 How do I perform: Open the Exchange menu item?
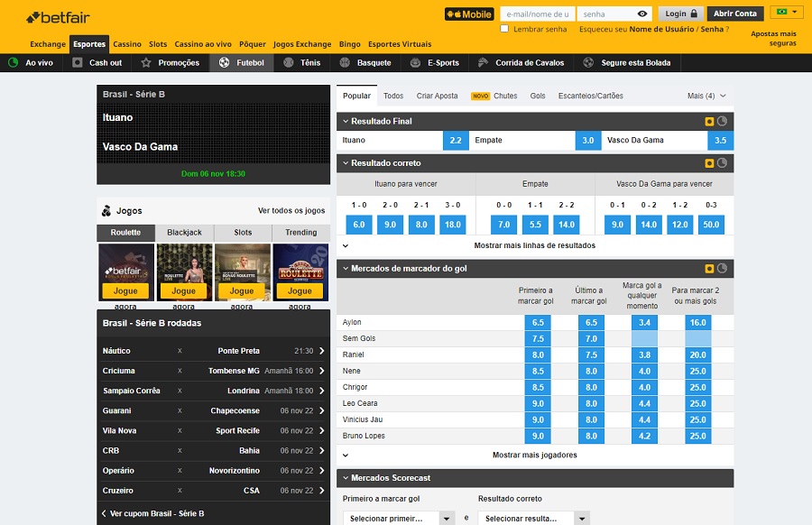[48, 44]
